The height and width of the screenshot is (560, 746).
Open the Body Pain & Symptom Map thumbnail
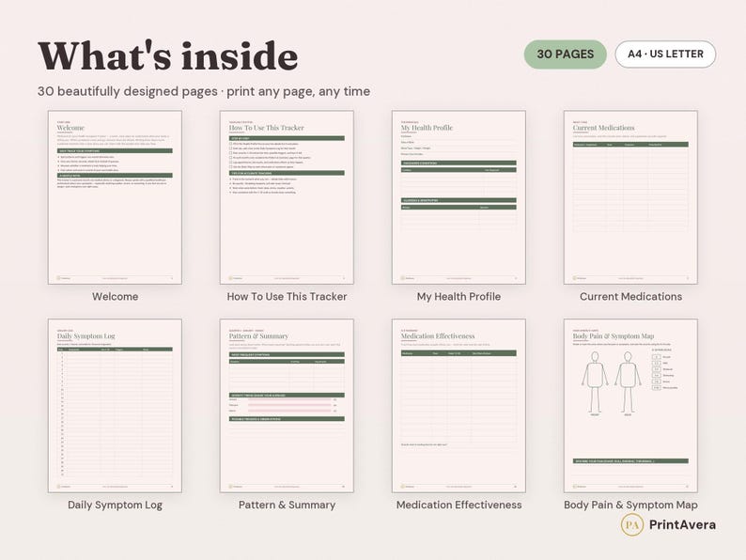click(x=630, y=405)
